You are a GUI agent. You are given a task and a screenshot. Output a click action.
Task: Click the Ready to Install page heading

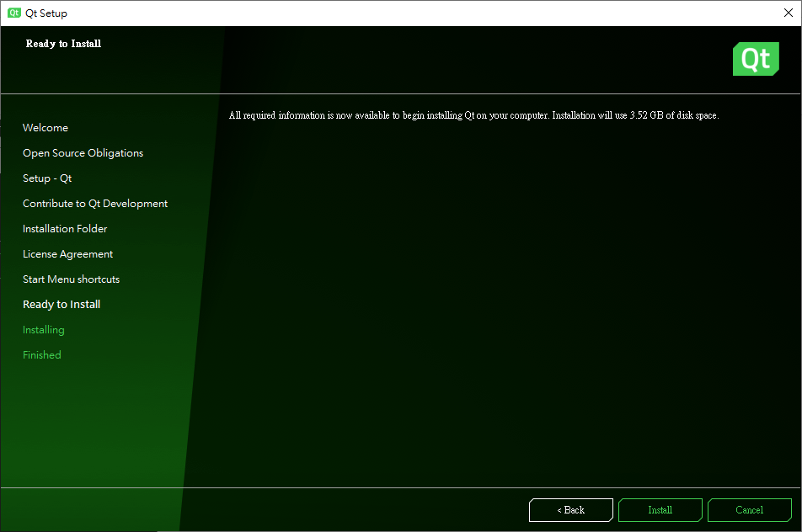[63, 44]
